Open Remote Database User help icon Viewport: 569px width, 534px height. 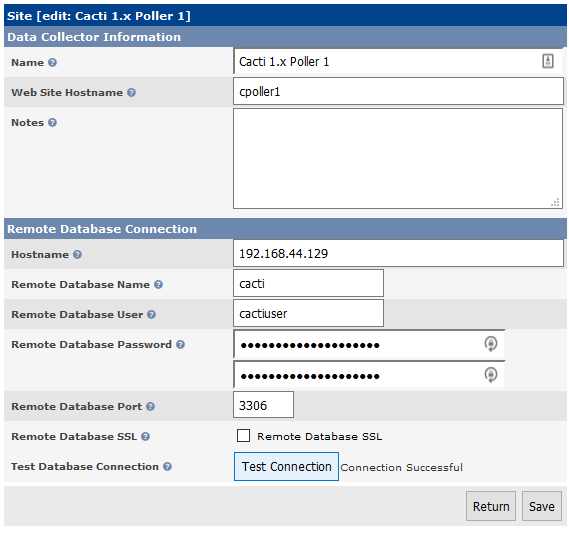point(151,315)
